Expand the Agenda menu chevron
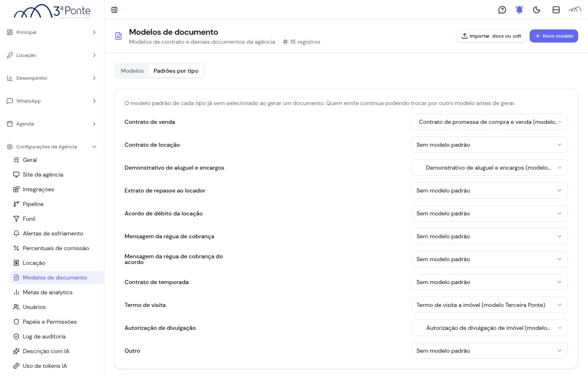 point(94,124)
